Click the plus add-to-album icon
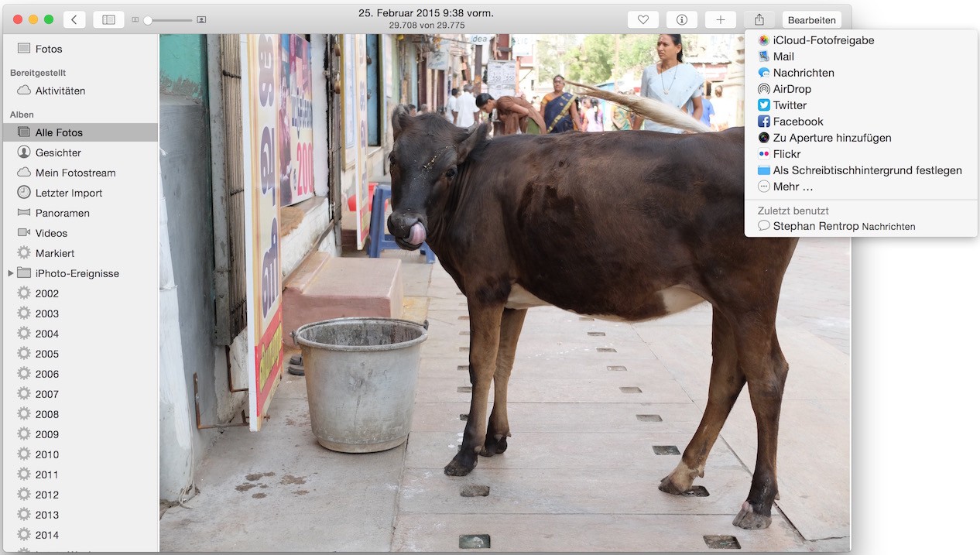 720,19
